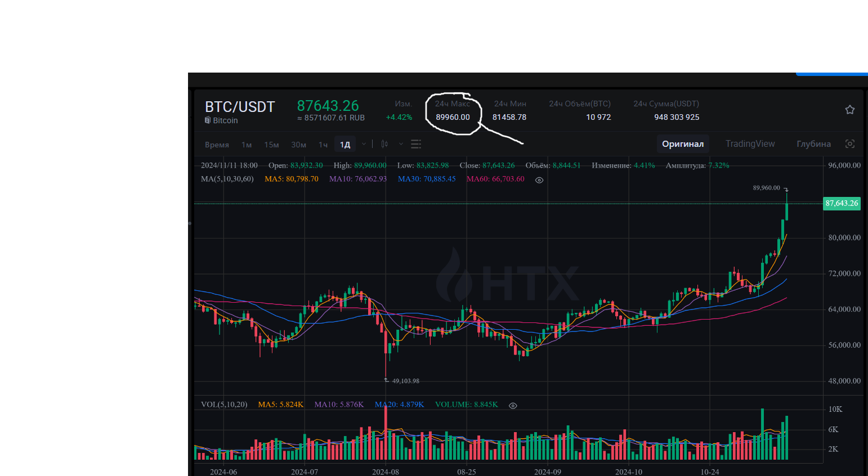Switch to the TradingView chart tab
The image size is (868, 476).
click(750, 144)
